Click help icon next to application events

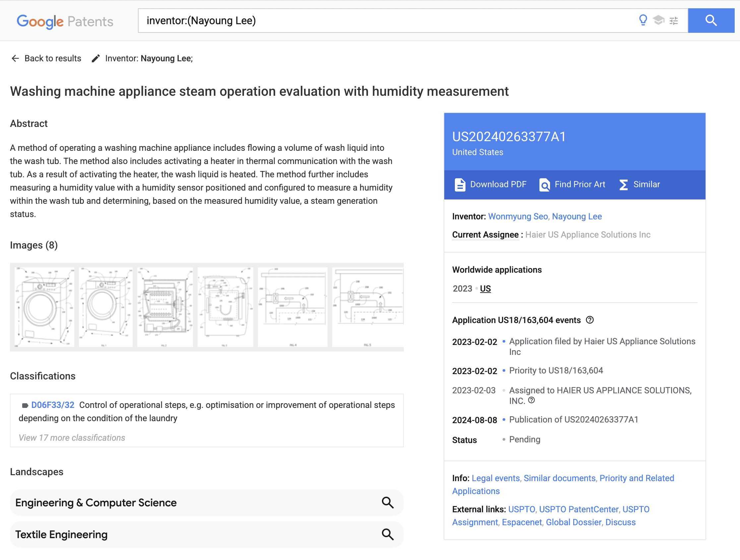click(x=590, y=320)
